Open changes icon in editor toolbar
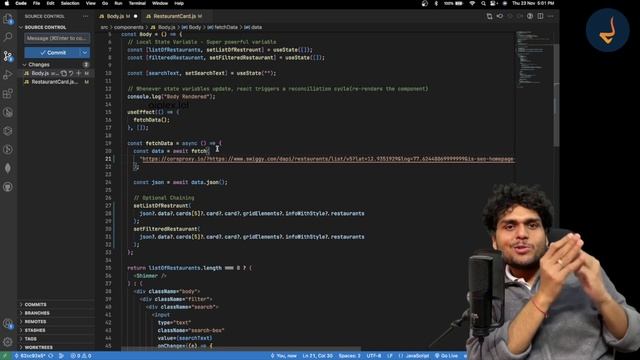The width and height of the screenshot is (640, 360). pyautogui.click(x=489, y=16)
